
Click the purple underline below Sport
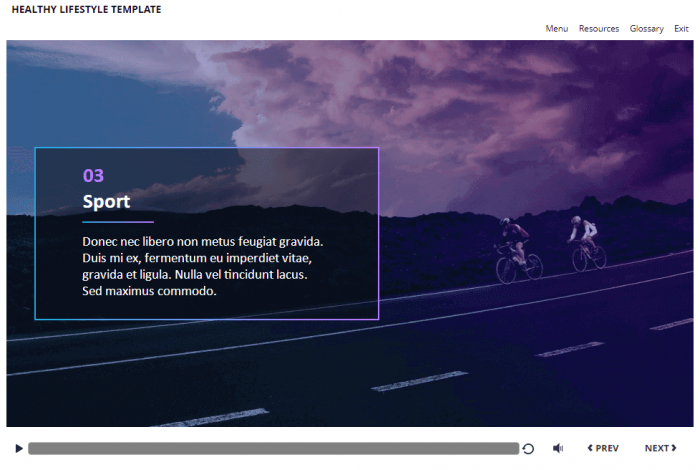click(118, 222)
